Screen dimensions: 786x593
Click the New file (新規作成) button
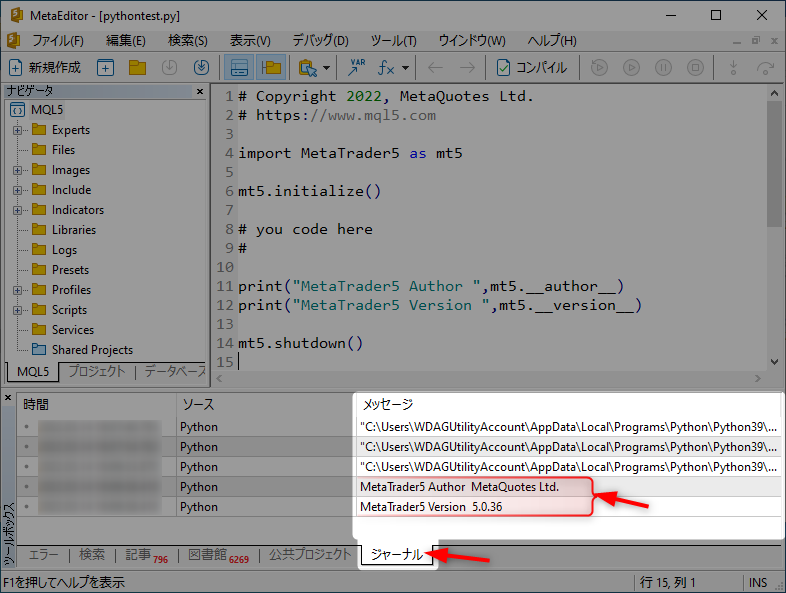coord(45,67)
